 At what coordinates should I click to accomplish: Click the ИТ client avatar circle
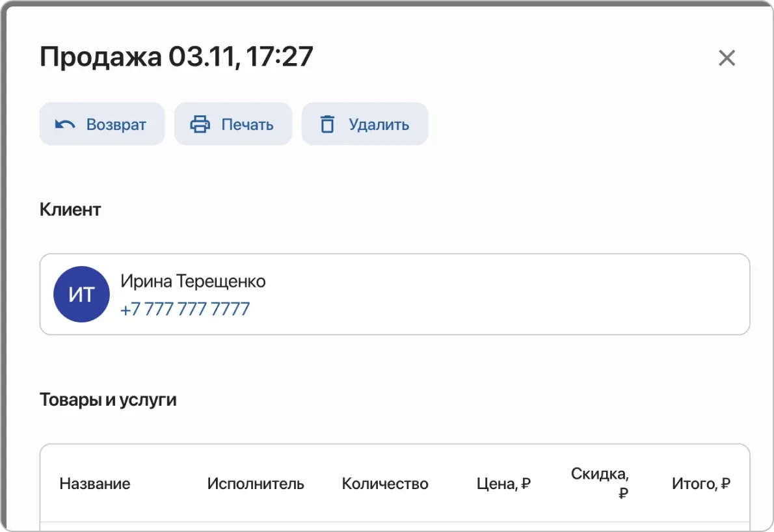coord(81,294)
